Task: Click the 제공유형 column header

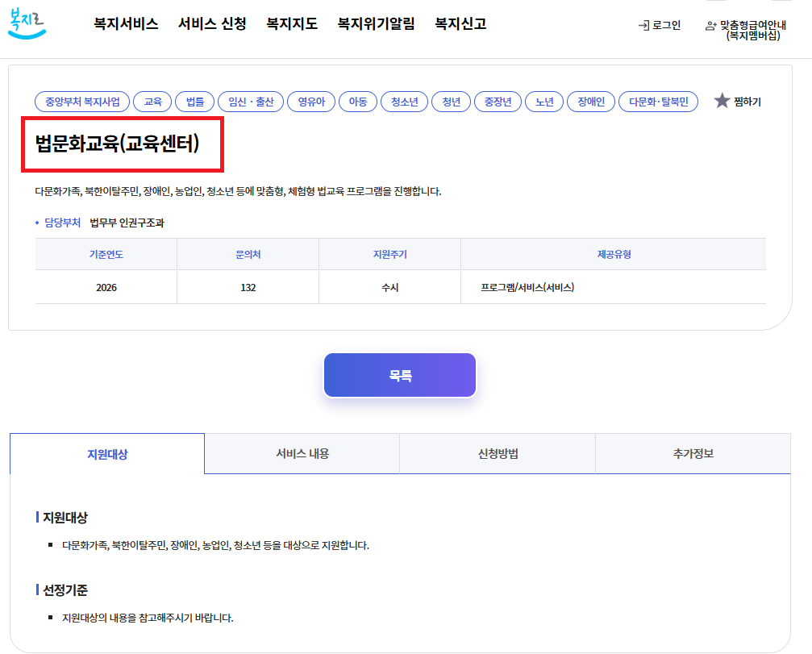Action: (614, 254)
